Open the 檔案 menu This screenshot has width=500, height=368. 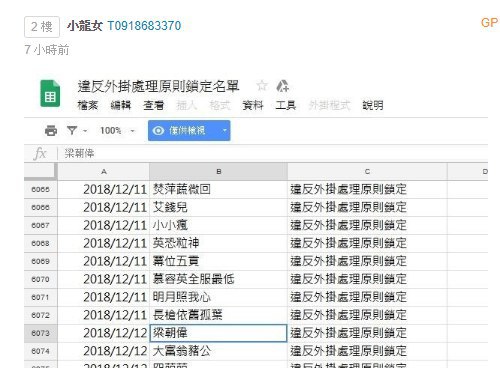coord(88,105)
